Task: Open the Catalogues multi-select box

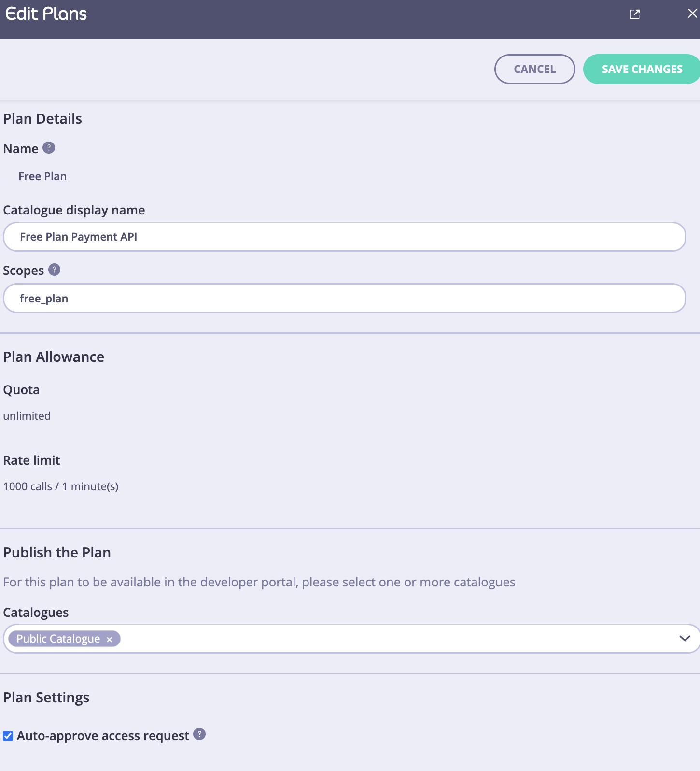Action: click(x=351, y=639)
